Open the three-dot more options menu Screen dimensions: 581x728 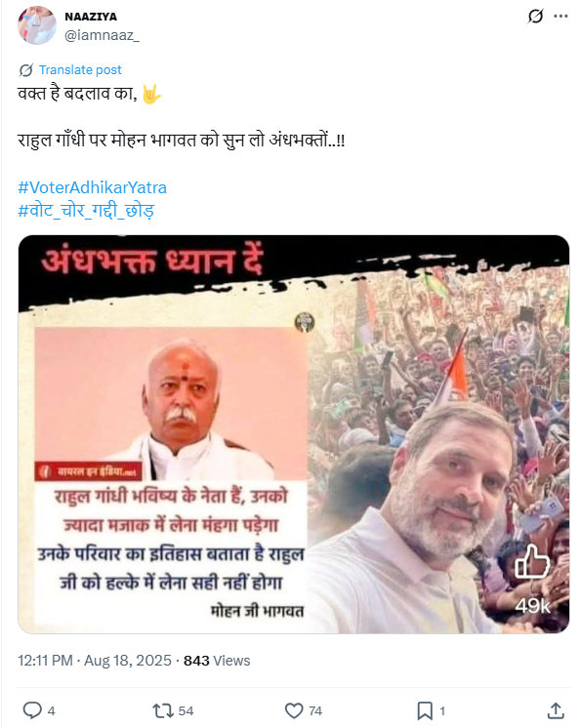pyautogui.click(x=560, y=17)
